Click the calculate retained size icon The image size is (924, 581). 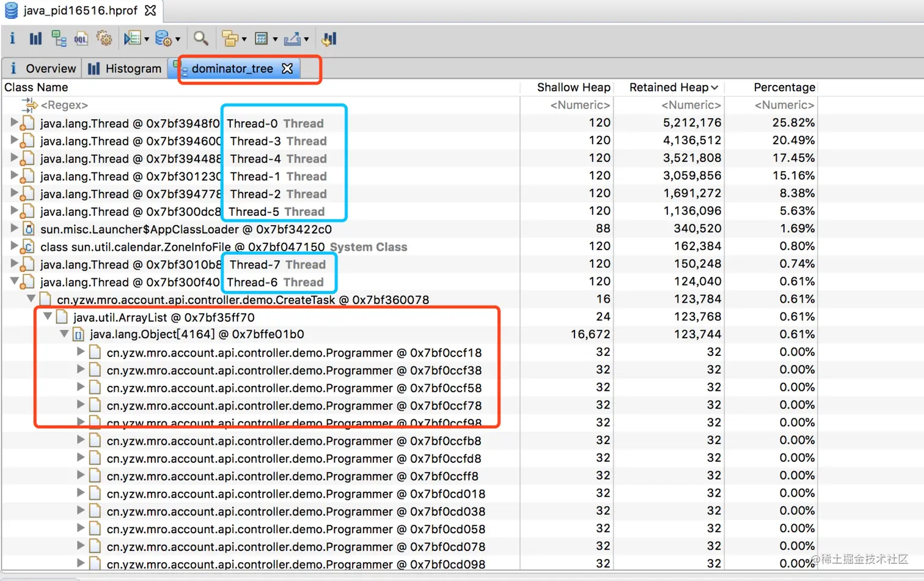coord(262,39)
